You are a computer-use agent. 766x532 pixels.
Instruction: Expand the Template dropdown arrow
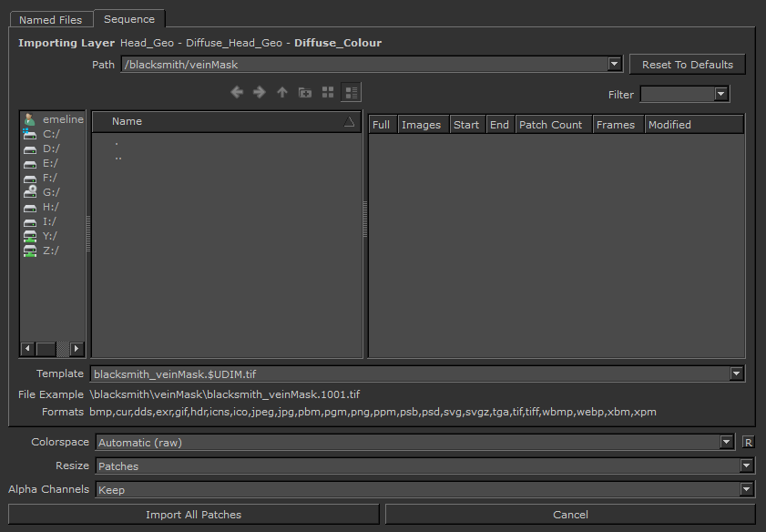coord(736,373)
